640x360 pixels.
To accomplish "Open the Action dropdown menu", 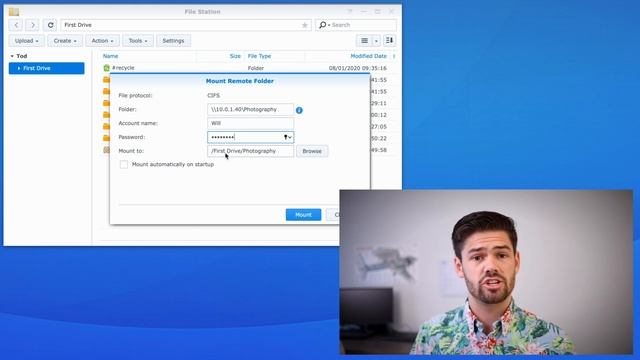I will point(102,41).
